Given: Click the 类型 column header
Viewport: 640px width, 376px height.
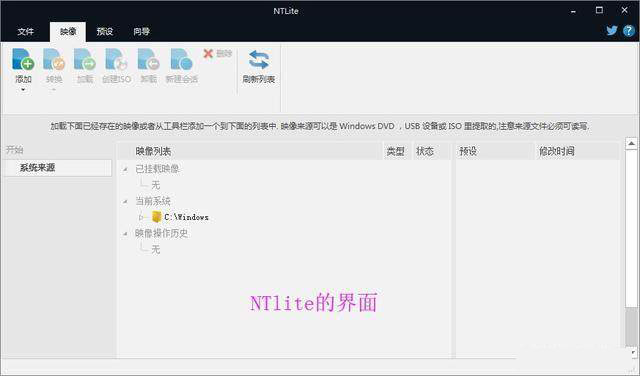Looking at the screenshot, I should (396, 151).
